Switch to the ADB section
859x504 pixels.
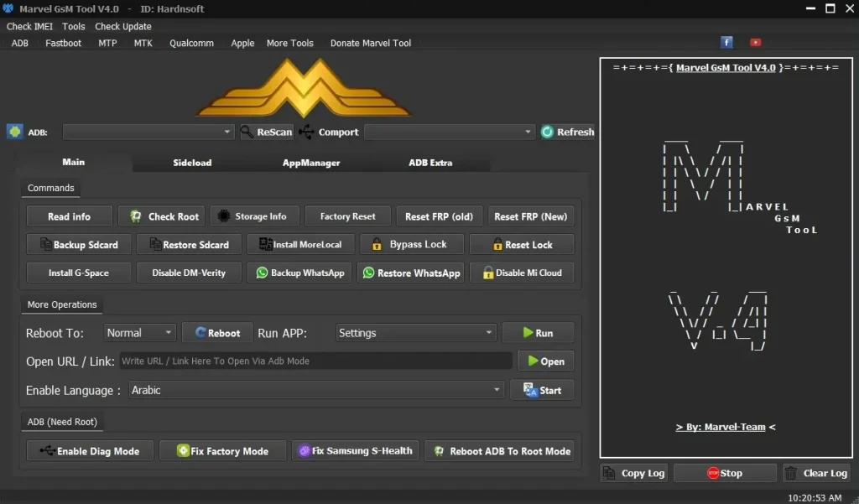[20, 43]
